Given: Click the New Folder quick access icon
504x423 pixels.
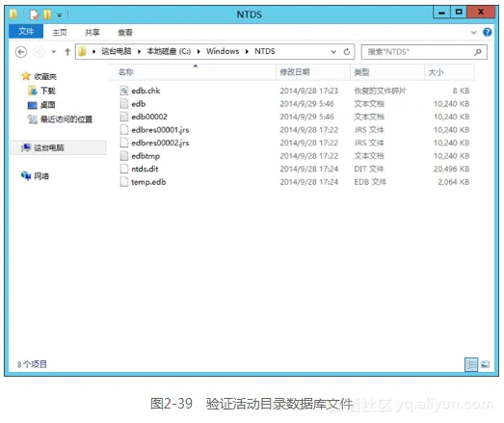Looking at the screenshot, I should (47, 14).
